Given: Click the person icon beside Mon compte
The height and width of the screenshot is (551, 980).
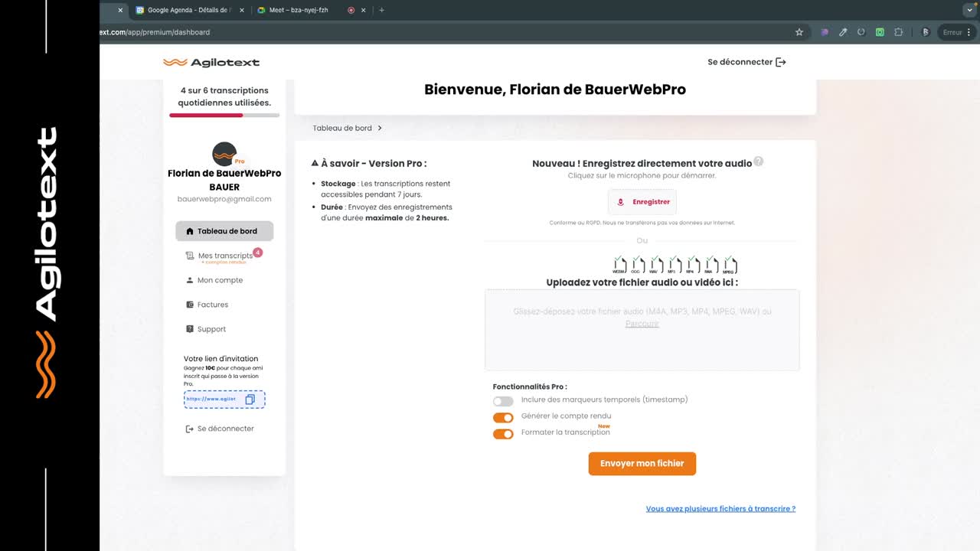Looking at the screenshot, I should [190, 280].
